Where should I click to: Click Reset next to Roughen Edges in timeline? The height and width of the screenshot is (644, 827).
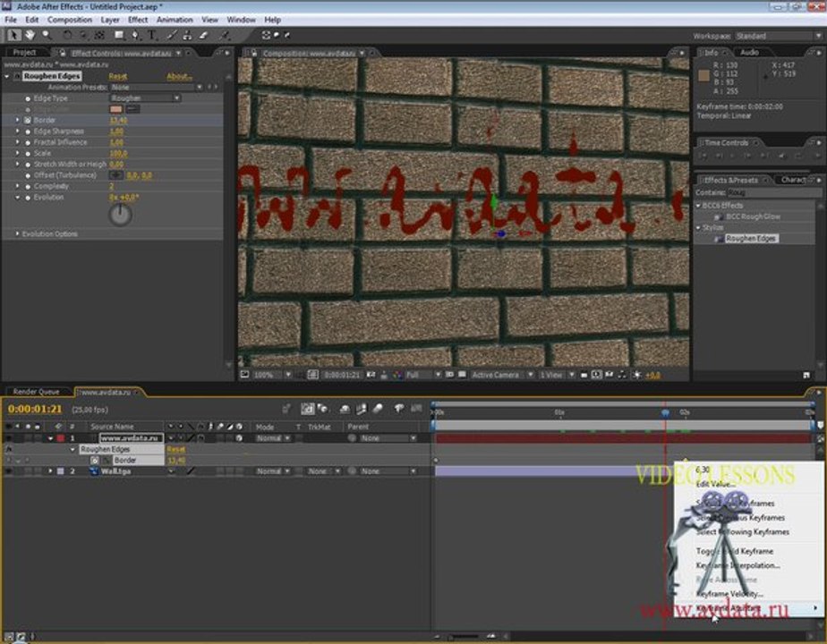coord(175,449)
